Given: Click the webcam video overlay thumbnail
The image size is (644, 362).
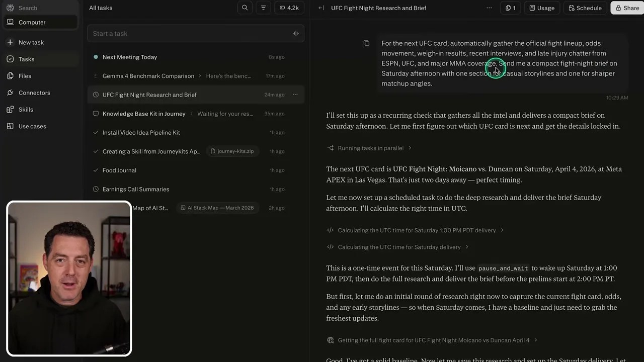Looking at the screenshot, I should coord(69,278).
